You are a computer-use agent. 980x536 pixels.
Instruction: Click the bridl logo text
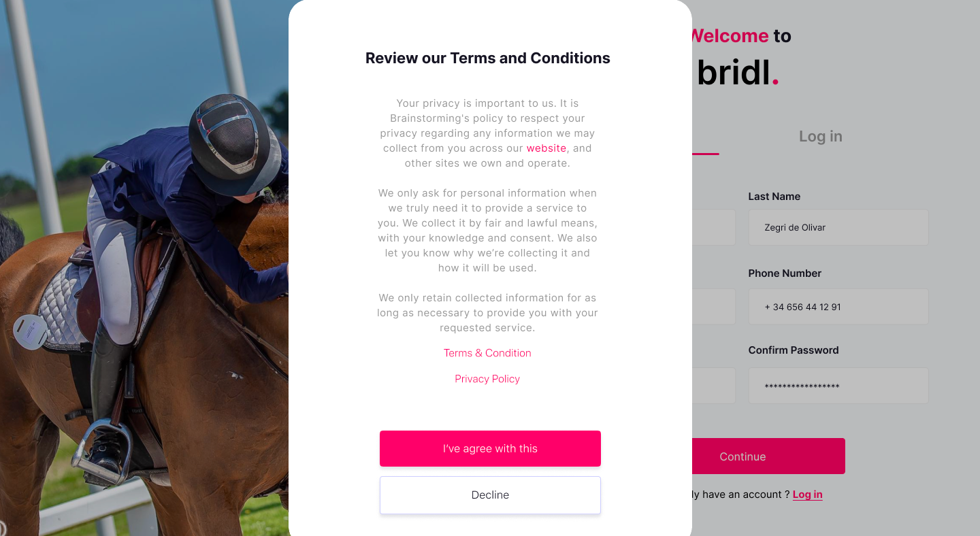click(737, 73)
